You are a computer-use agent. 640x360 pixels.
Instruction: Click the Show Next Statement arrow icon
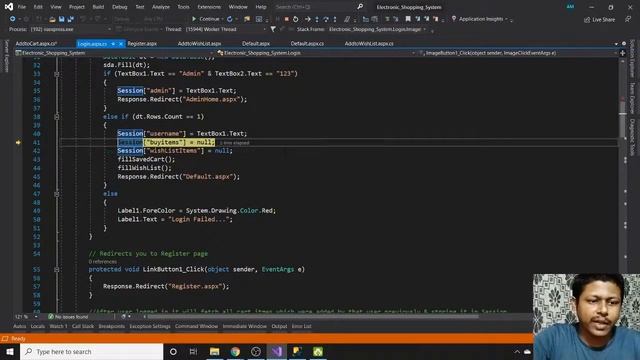(x=308, y=19)
